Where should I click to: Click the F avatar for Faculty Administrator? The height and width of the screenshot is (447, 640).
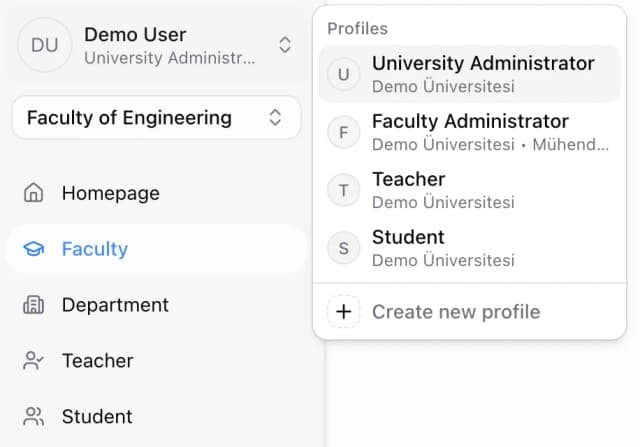click(344, 132)
